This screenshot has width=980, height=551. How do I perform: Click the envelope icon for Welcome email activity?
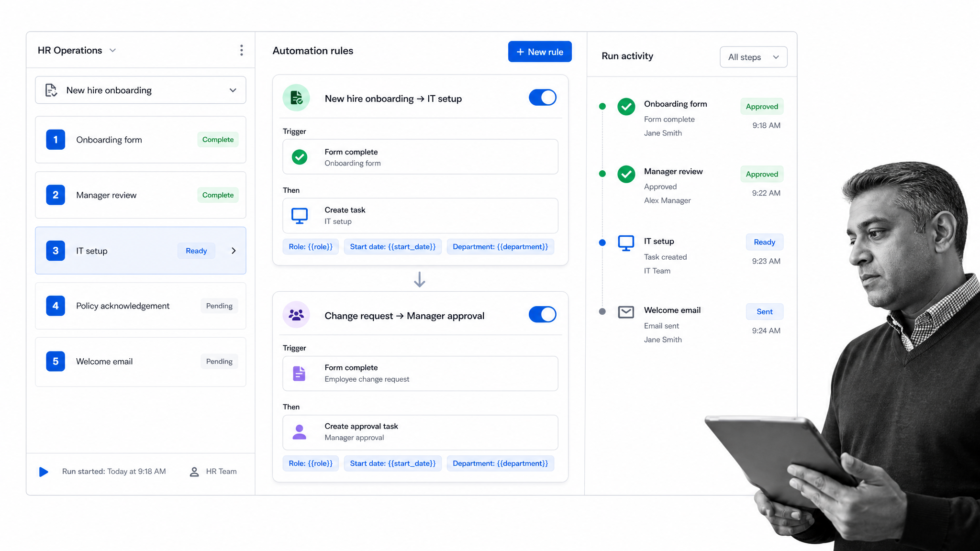(626, 312)
